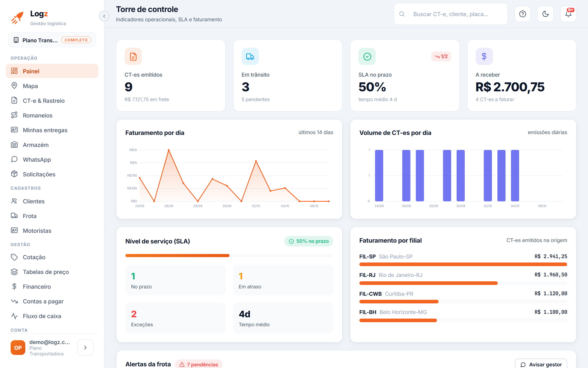Click the 1/2 trend badge on SLA card
Viewport: 588px width, 368px height.
[441, 56]
